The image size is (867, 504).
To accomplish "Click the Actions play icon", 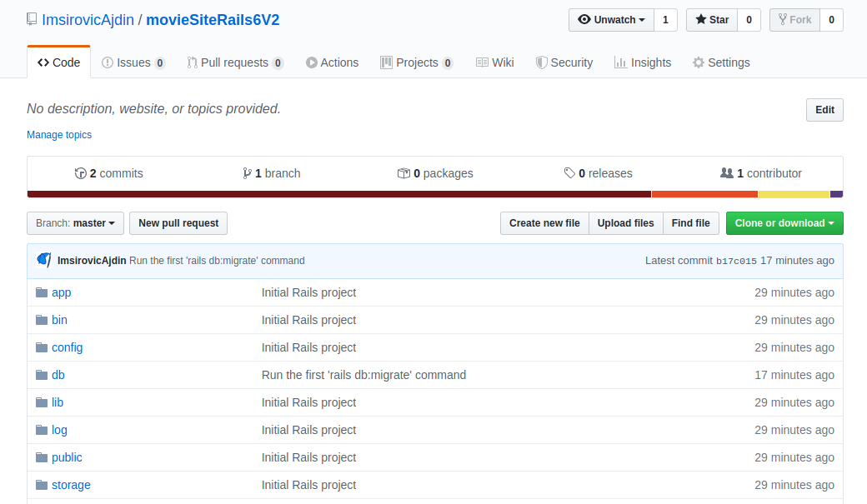I will pos(311,62).
